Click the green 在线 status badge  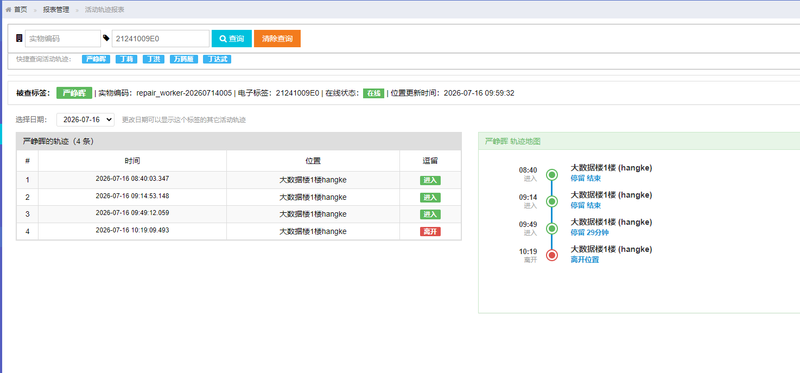click(373, 93)
